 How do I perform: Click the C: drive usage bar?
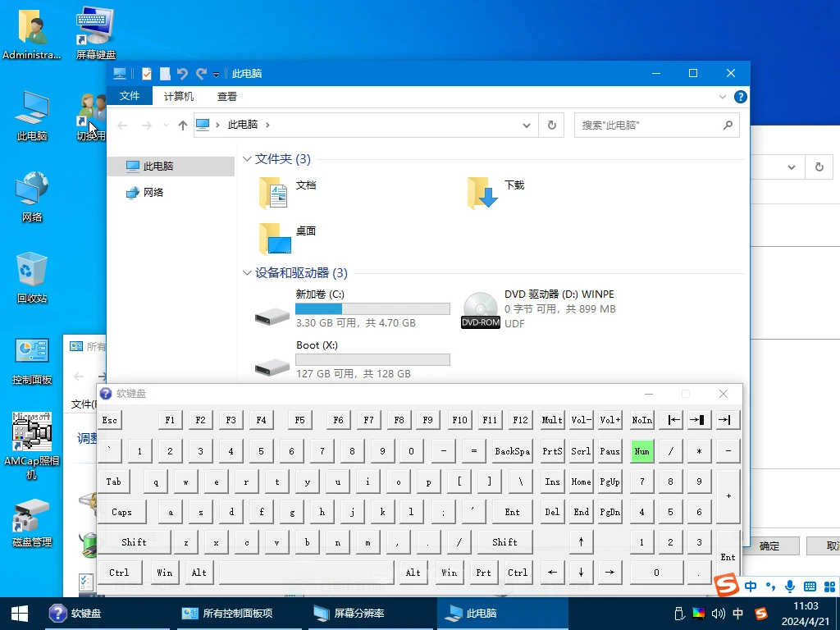point(372,308)
